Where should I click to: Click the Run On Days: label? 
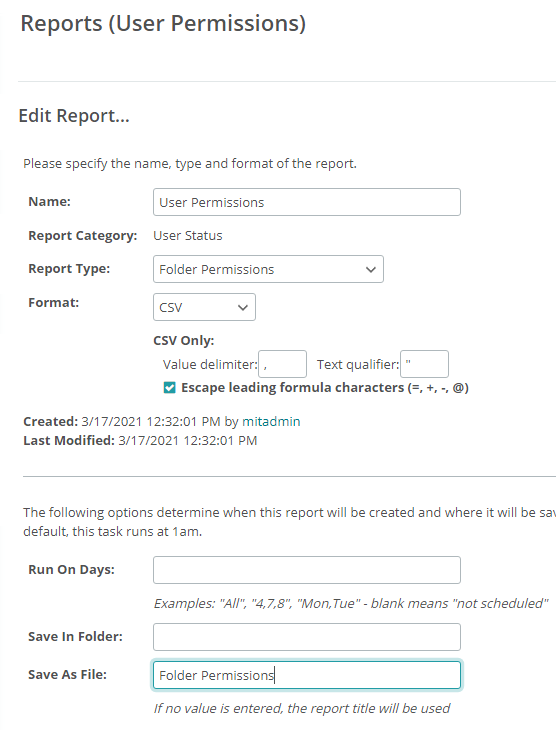click(x=71, y=570)
